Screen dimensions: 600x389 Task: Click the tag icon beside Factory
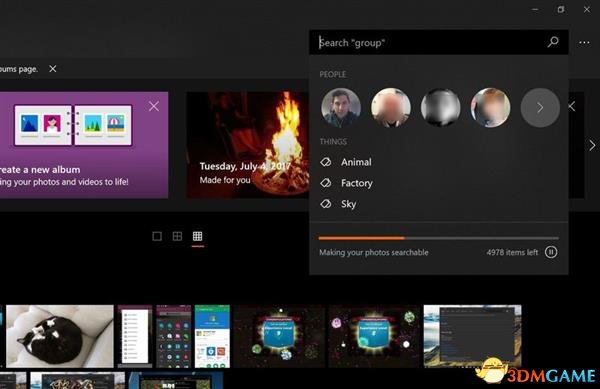click(326, 183)
